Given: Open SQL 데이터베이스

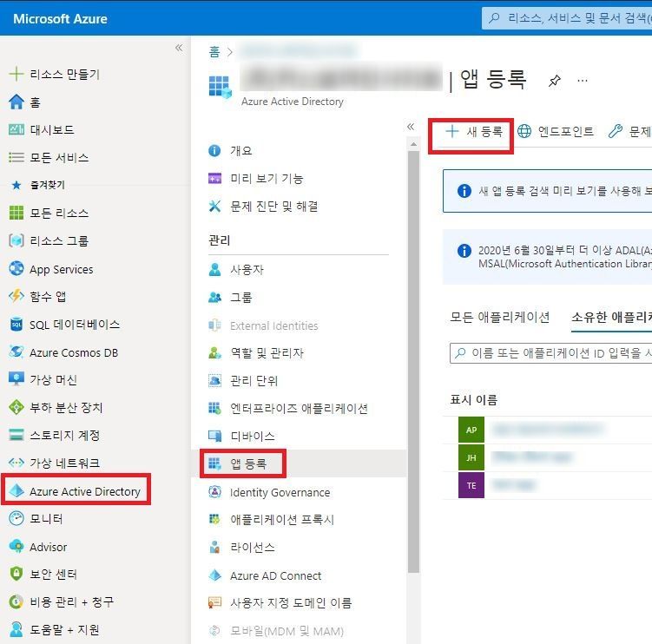Looking at the screenshot, I should [x=64, y=325].
